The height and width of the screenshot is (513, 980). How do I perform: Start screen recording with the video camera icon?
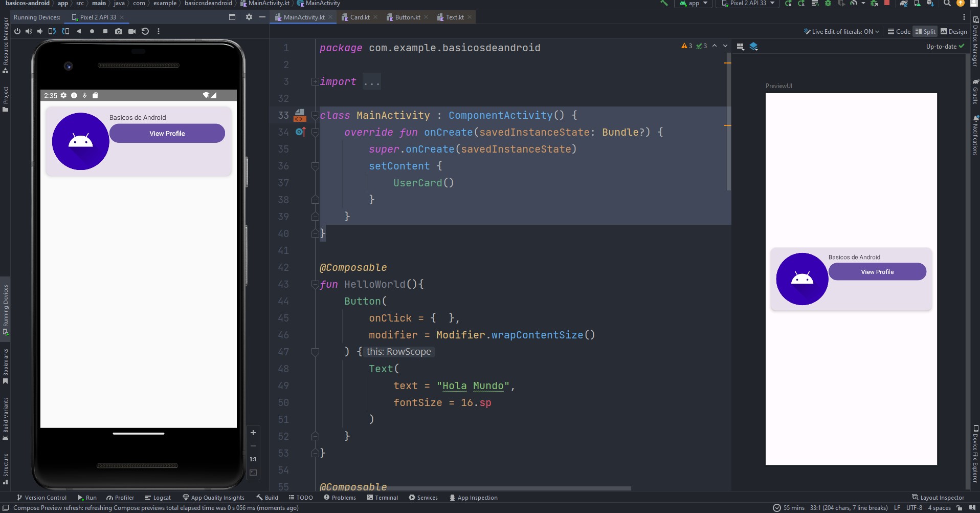[132, 31]
